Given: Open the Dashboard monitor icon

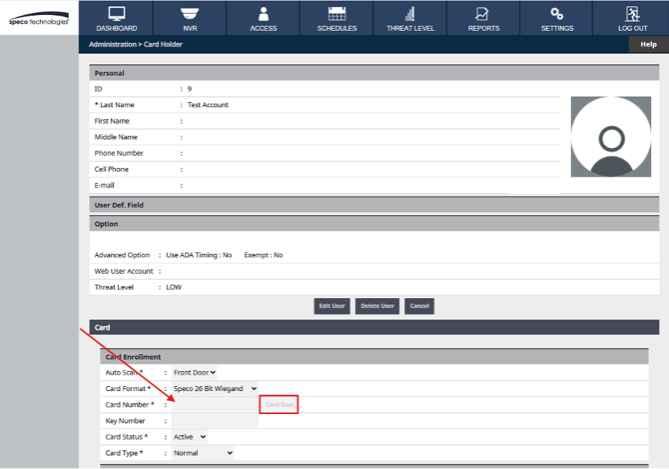Looking at the screenshot, I should tap(116, 14).
